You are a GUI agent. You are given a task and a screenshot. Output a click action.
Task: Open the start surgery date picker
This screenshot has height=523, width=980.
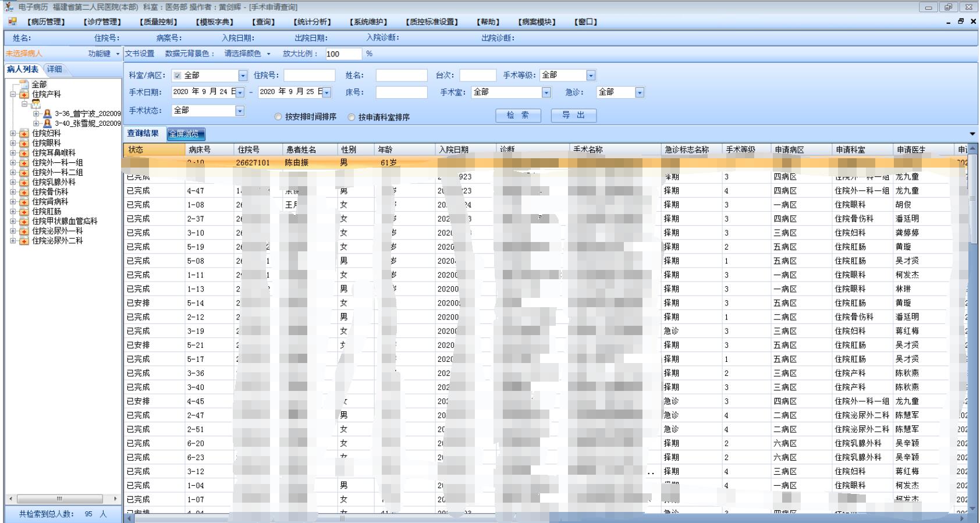pos(240,92)
